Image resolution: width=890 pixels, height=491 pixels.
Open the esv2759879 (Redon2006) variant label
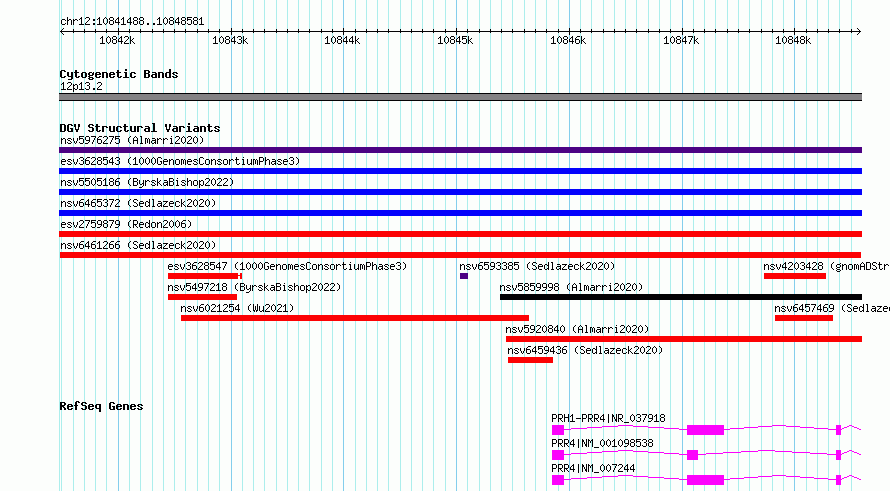(x=126, y=224)
